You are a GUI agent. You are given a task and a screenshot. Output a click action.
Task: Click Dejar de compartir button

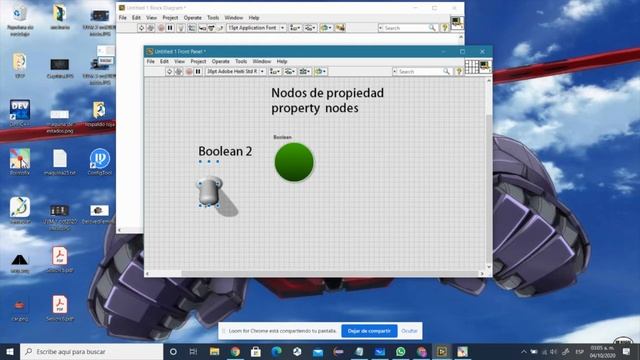pyautogui.click(x=369, y=331)
